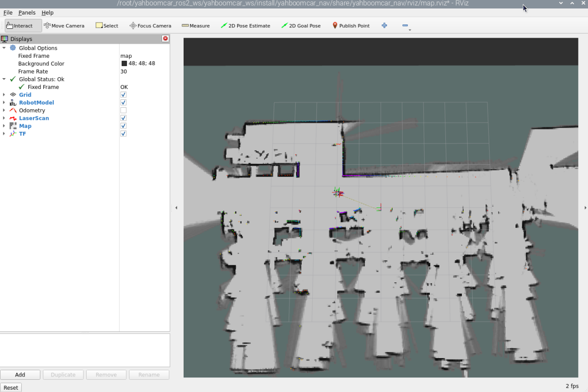Enable the Odometry display checkbox
The width and height of the screenshot is (588, 392).
(x=123, y=111)
